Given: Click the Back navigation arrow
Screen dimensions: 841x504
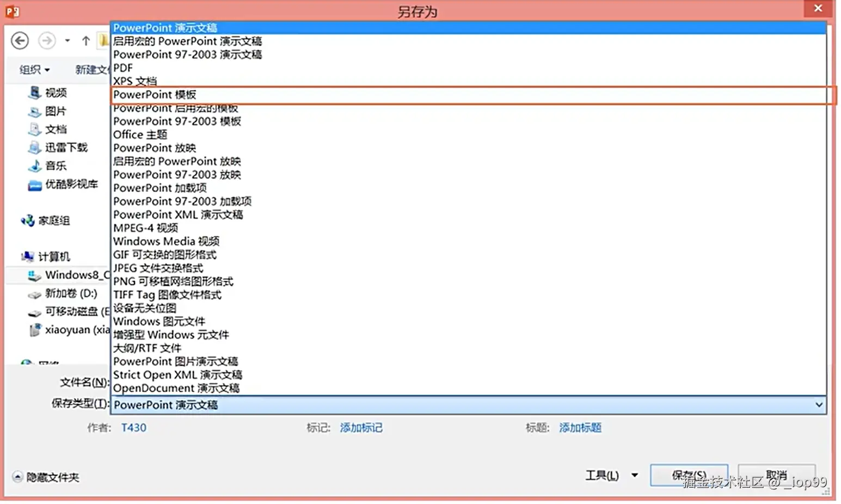Looking at the screenshot, I should coord(20,41).
